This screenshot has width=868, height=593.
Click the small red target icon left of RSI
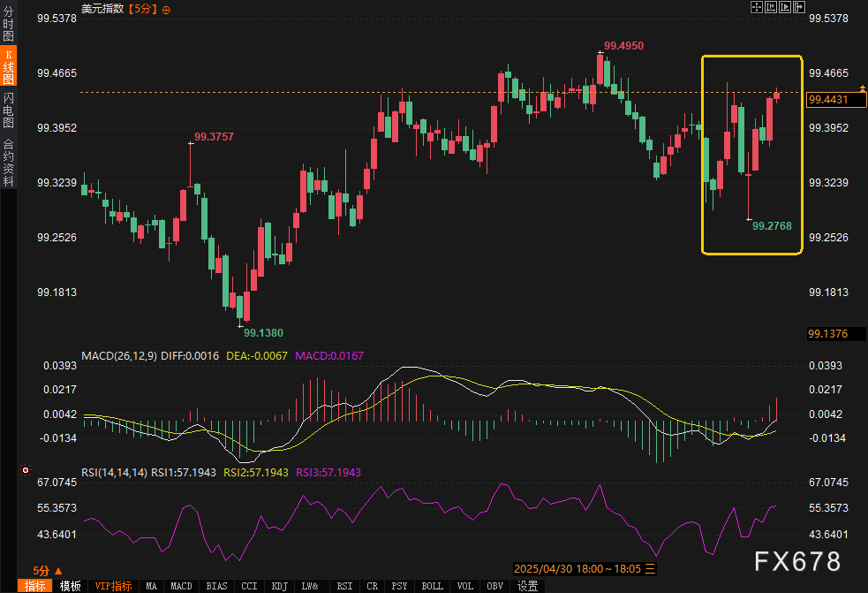pos(26,470)
